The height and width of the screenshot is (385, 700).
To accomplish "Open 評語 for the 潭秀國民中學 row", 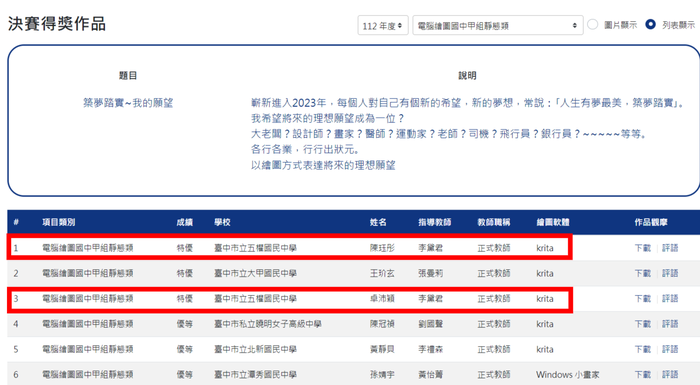I will tap(670, 374).
